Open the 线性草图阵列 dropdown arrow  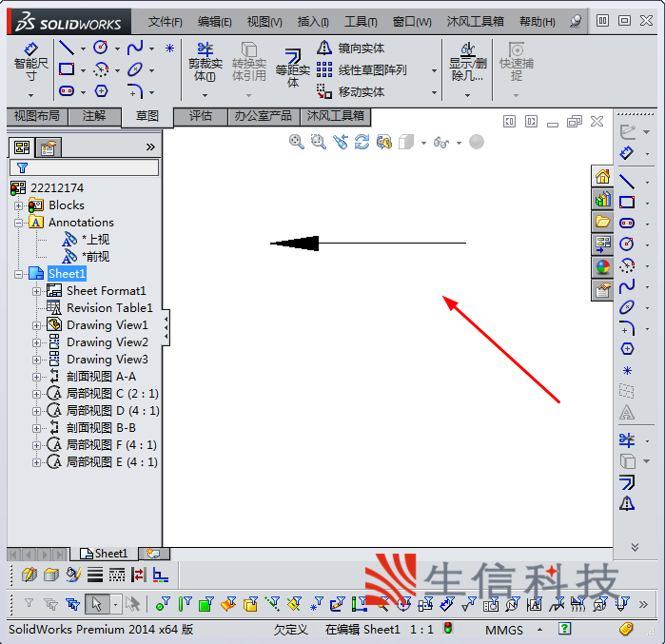(434, 70)
